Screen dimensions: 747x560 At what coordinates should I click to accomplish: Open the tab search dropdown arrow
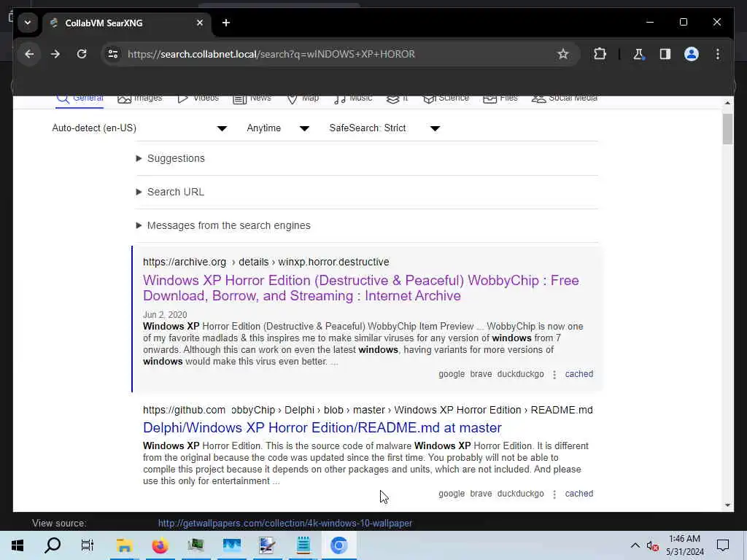[x=28, y=23]
